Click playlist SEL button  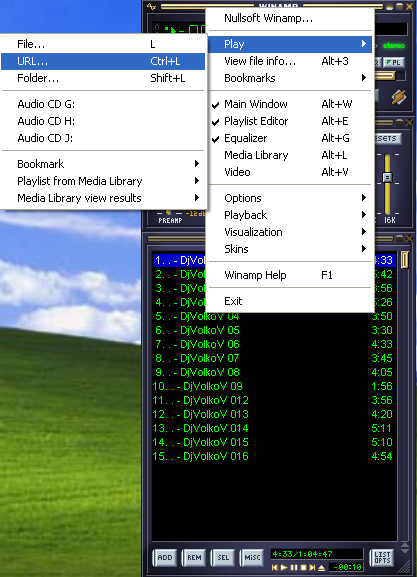[x=223, y=557]
